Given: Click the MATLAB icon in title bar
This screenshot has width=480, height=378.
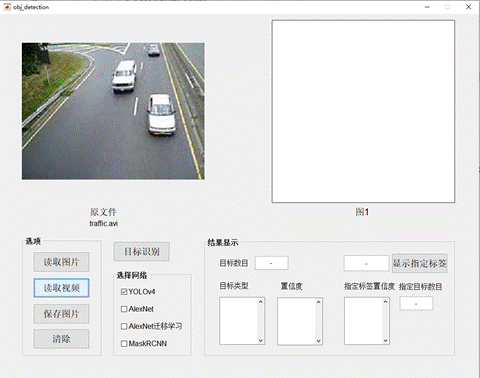Looking at the screenshot, I should pyautogui.click(x=7, y=7).
